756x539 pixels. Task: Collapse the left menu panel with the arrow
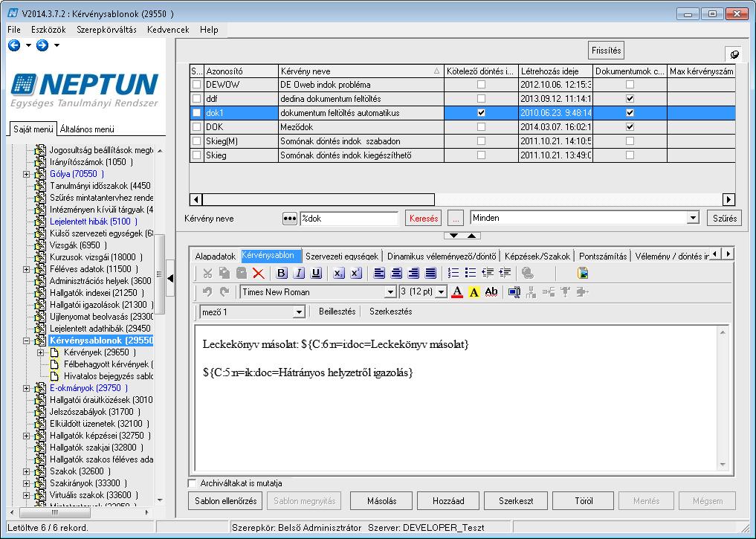tap(170, 278)
